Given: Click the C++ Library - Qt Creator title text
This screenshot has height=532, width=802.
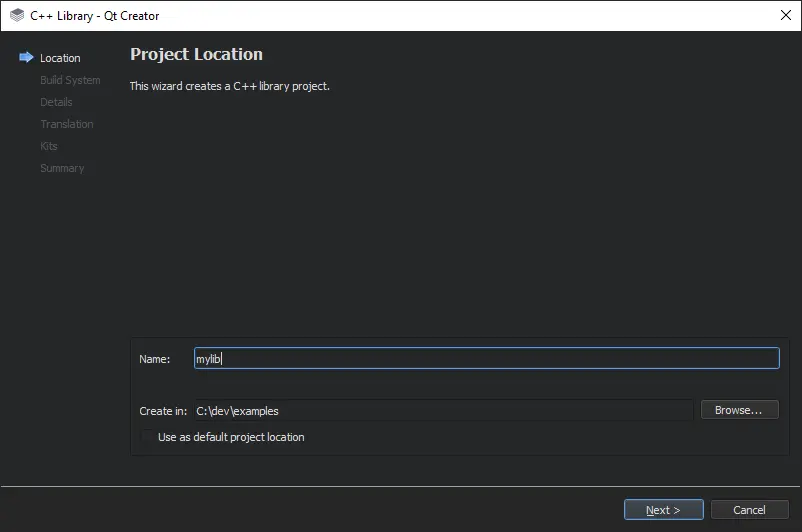Looking at the screenshot, I should (95, 16).
